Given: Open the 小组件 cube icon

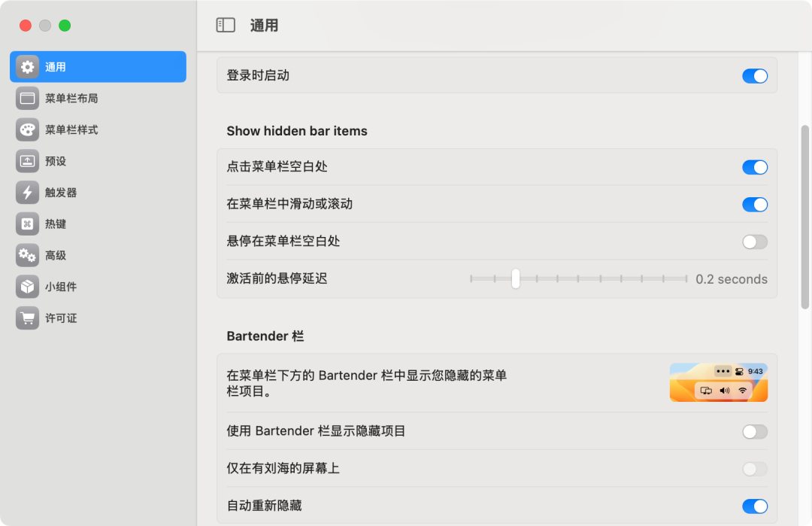Looking at the screenshot, I should [28, 287].
